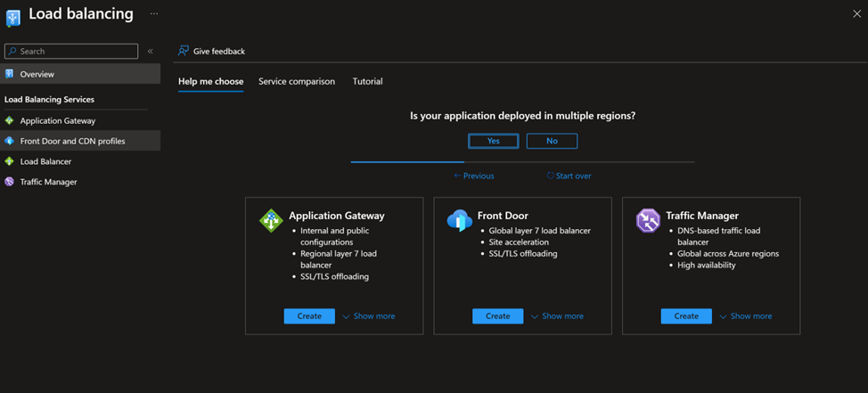Click 'Internal and public configurations' text

[335, 236]
